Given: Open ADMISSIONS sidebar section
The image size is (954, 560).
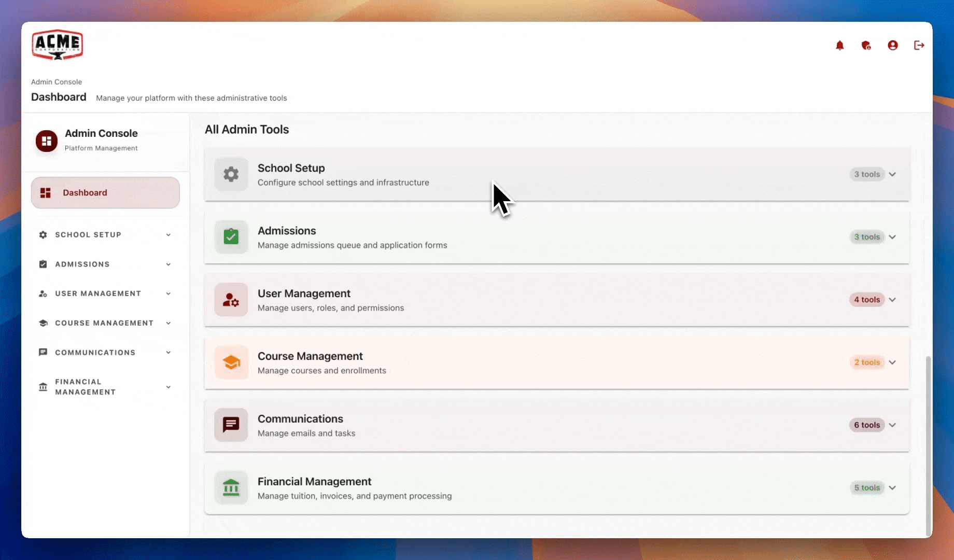Looking at the screenshot, I should 105,264.
